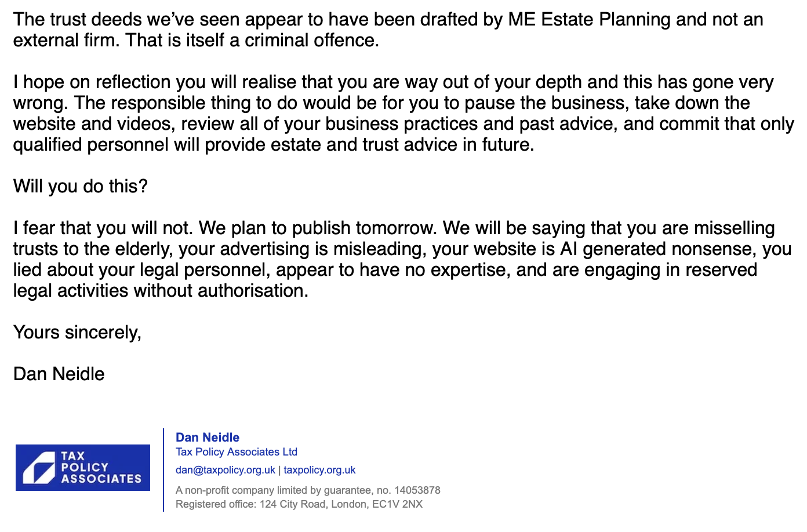
Task: Click the Tax Policy Associates logo emblem
Action: click(x=38, y=468)
